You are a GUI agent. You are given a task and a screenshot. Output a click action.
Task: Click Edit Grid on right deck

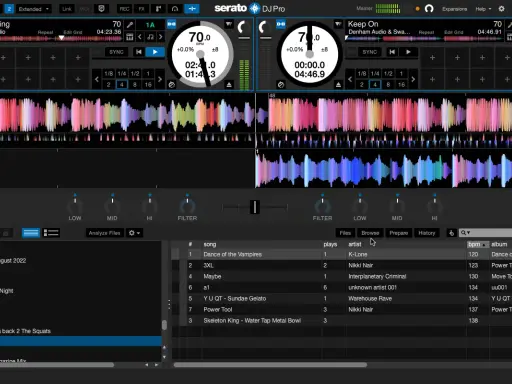point(454,32)
